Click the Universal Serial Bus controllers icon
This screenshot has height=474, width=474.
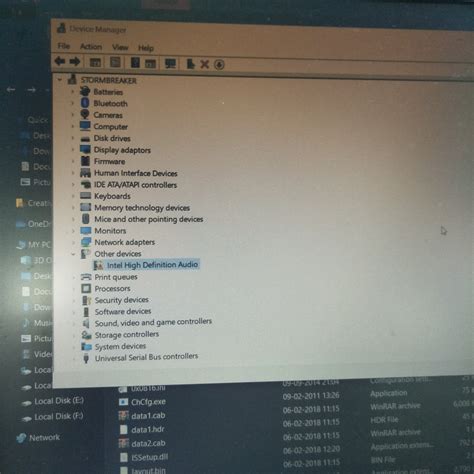tap(86, 358)
